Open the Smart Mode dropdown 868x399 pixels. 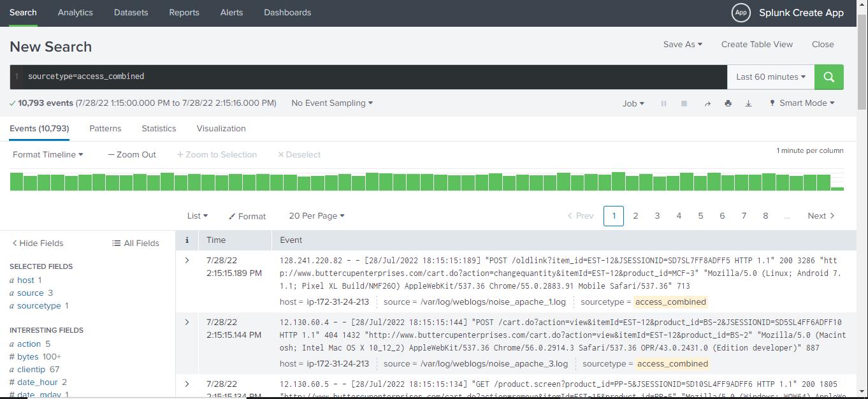[x=802, y=103]
